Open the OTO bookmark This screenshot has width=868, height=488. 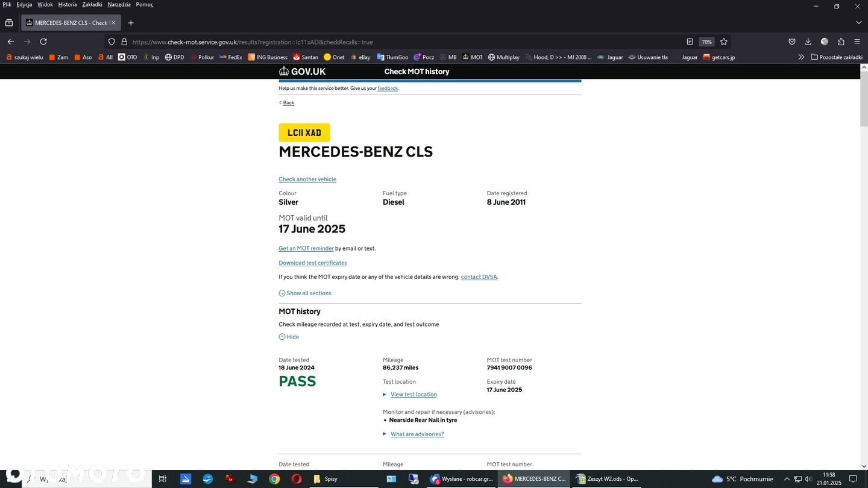[x=127, y=57]
